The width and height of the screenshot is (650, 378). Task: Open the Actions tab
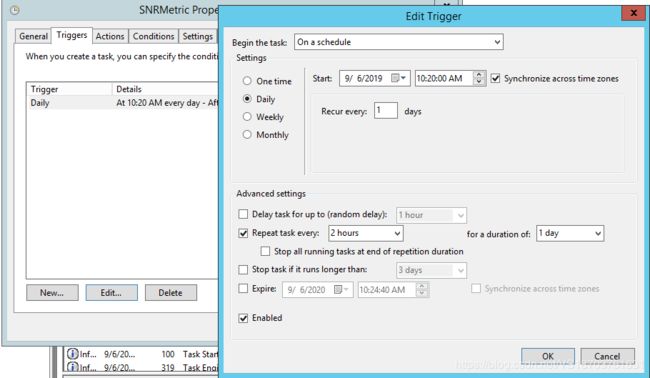click(110, 36)
